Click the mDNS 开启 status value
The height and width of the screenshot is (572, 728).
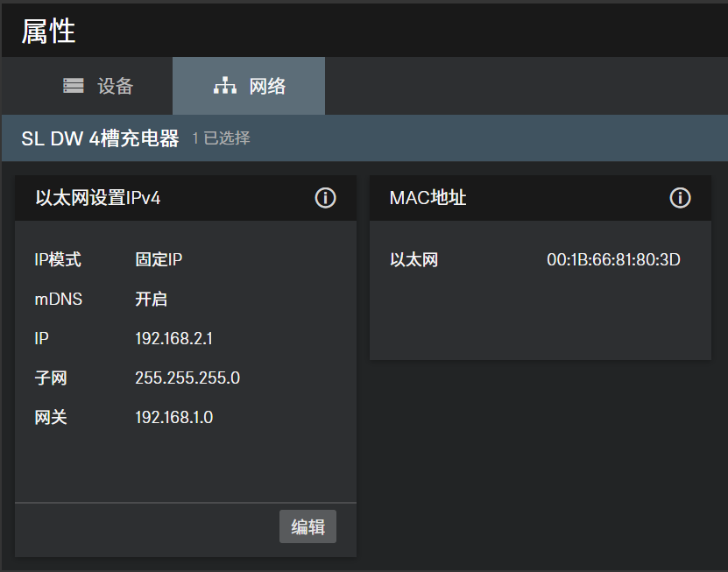(151, 299)
